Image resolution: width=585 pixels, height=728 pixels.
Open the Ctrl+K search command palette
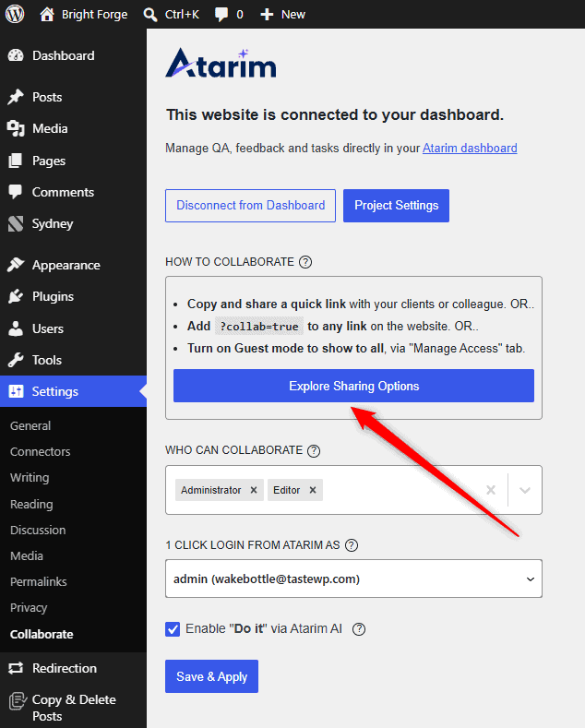click(172, 15)
